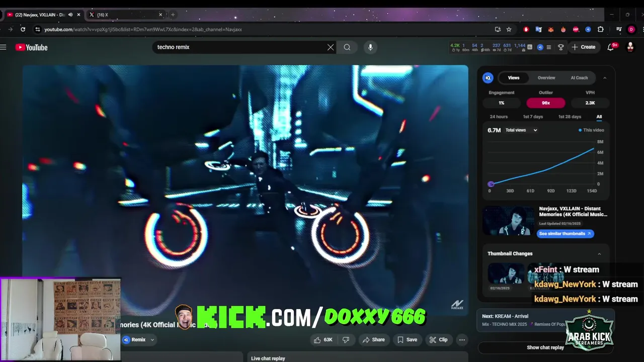Click Show chat replay

(545, 347)
